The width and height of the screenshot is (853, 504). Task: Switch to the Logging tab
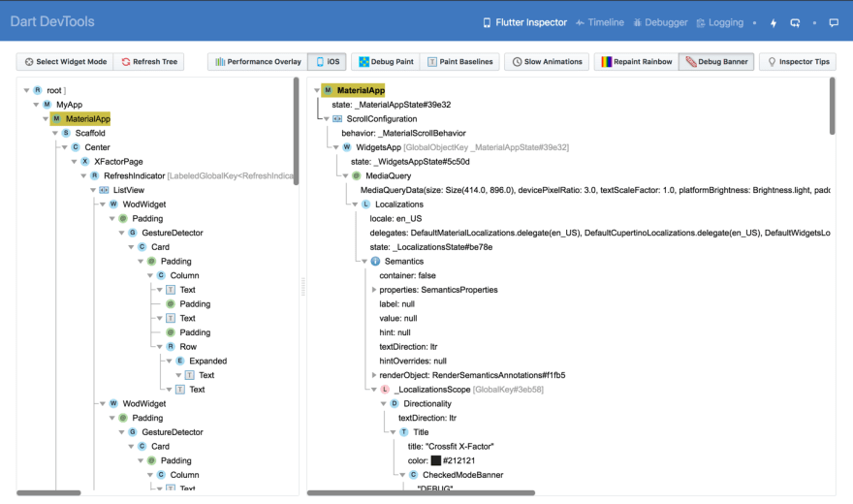click(x=719, y=22)
